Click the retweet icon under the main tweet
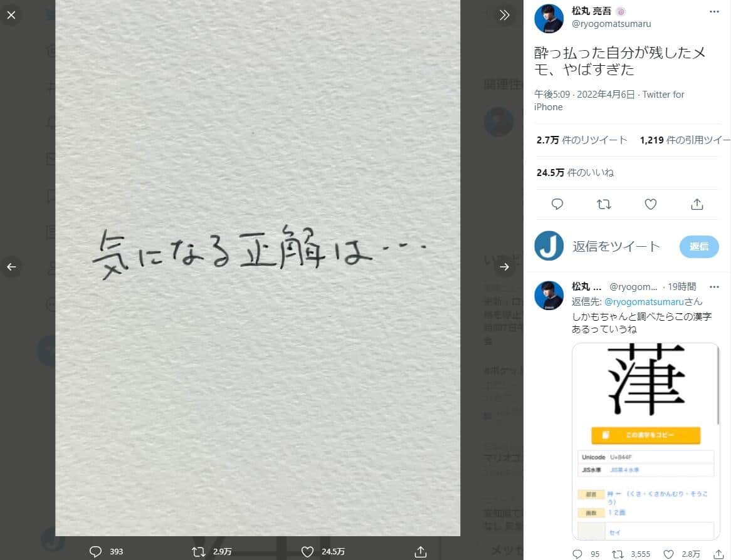The width and height of the screenshot is (731, 560). pyautogui.click(x=604, y=204)
